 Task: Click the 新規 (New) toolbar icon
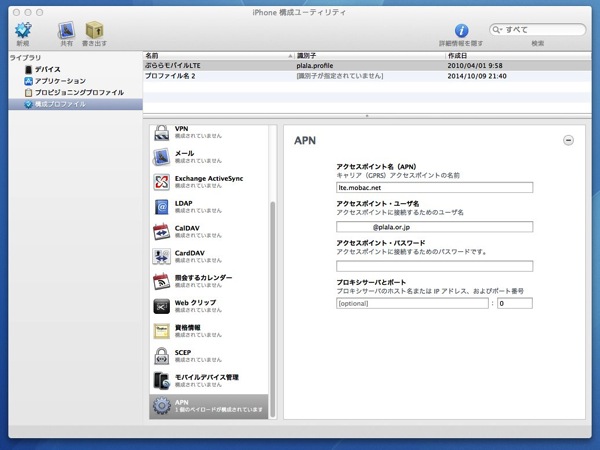point(22,31)
